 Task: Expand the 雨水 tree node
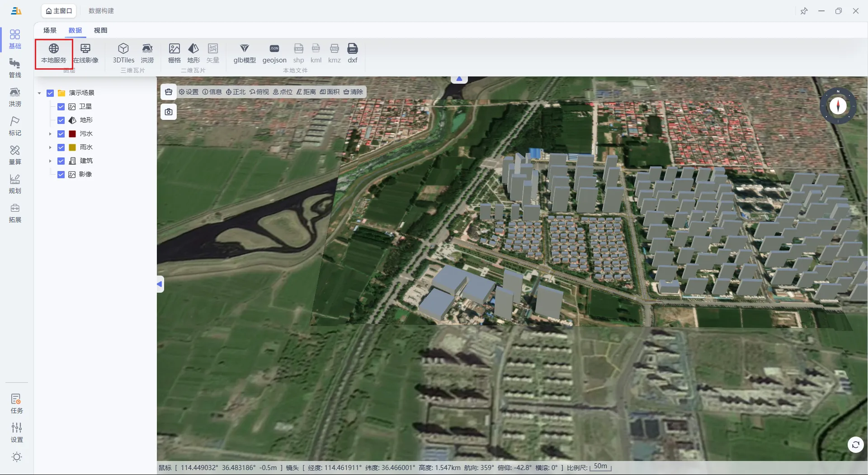pyautogui.click(x=50, y=147)
